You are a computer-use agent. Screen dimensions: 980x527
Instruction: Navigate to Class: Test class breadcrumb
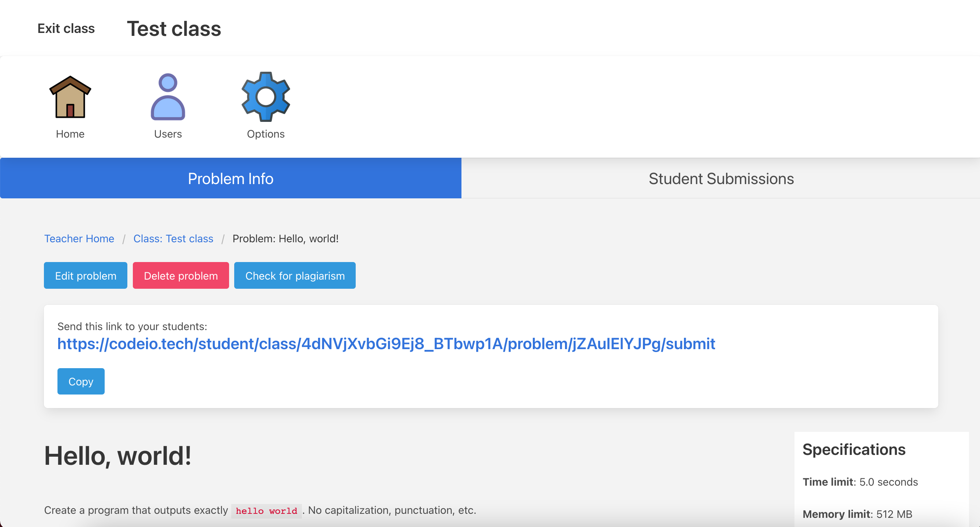point(173,239)
